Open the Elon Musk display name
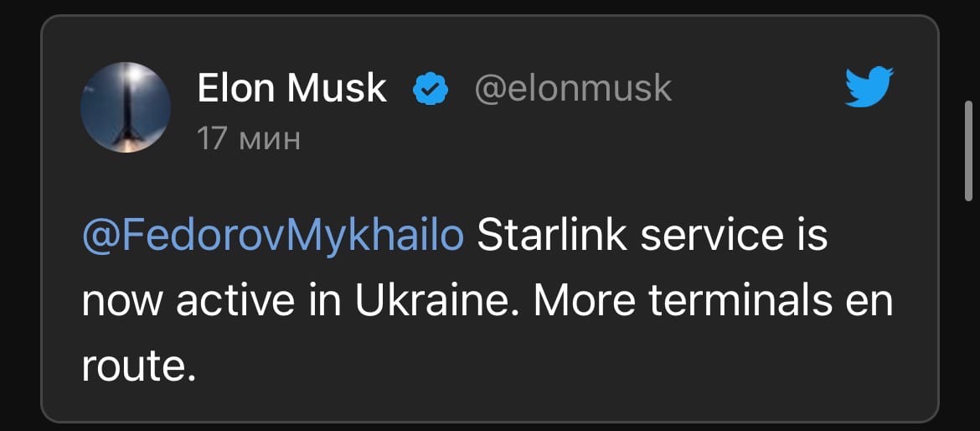This screenshot has height=431, width=980. (x=291, y=88)
